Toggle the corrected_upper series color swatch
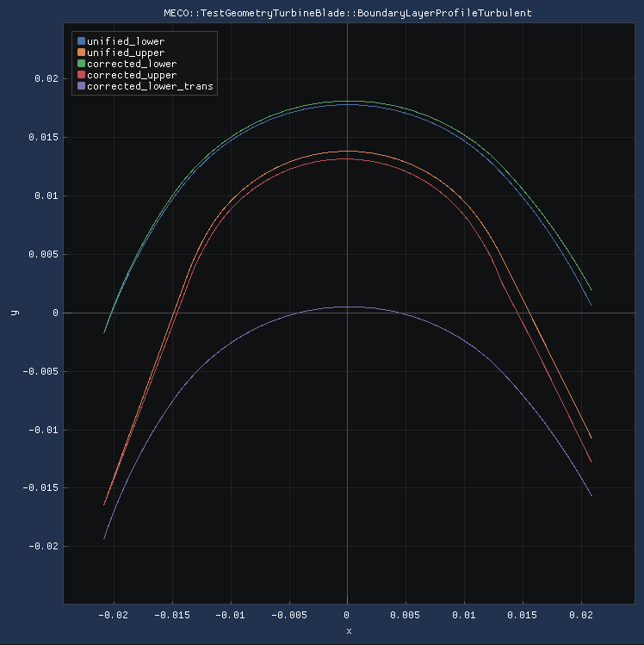 point(82,75)
